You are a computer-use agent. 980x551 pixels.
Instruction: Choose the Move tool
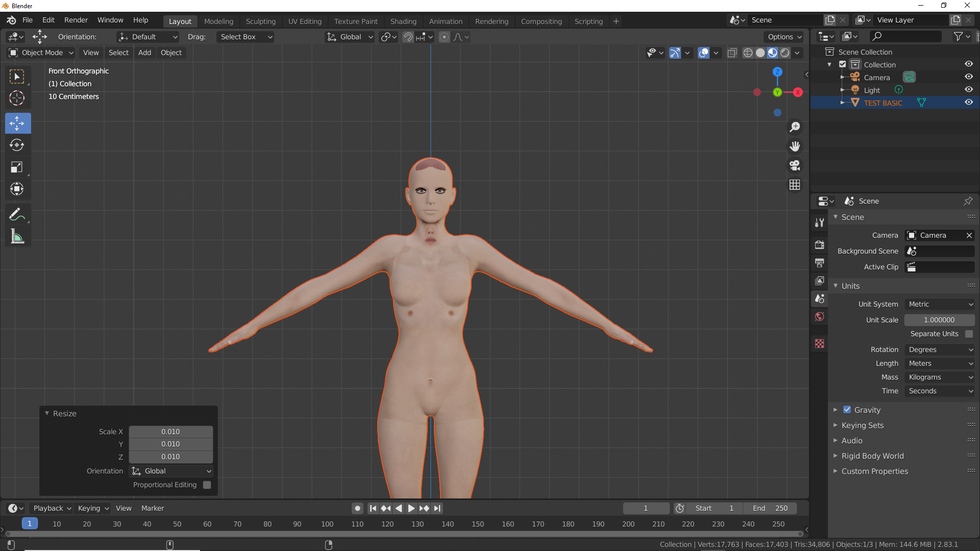(17, 123)
